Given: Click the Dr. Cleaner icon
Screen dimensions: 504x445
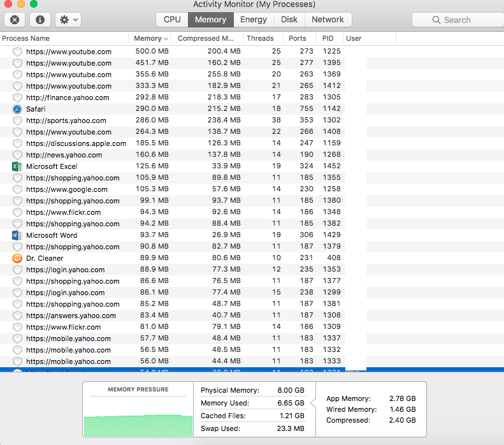Looking at the screenshot, I should [17, 258].
